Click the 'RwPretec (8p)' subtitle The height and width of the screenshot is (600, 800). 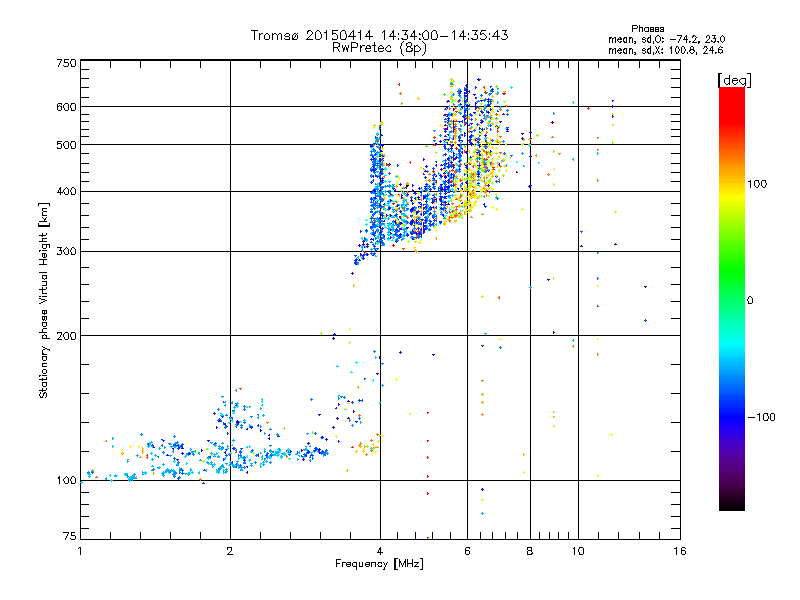click(x=379, y=48)
